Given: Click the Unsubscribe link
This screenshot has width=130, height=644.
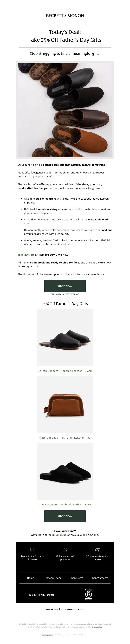Looking at the screenshot, I should pos(97,627).
